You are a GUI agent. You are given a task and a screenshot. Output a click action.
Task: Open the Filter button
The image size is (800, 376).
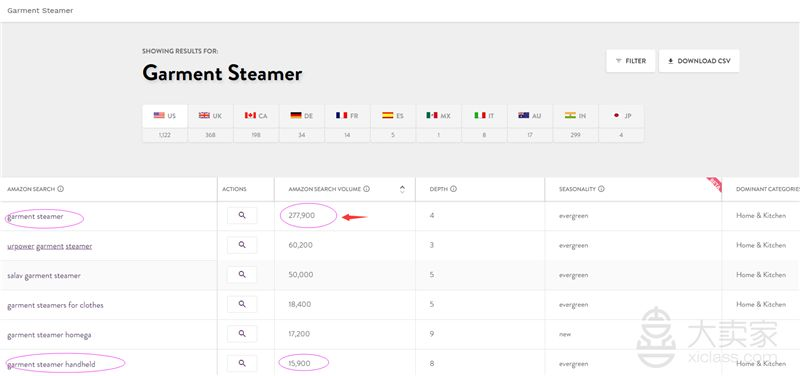pos(631,61)
